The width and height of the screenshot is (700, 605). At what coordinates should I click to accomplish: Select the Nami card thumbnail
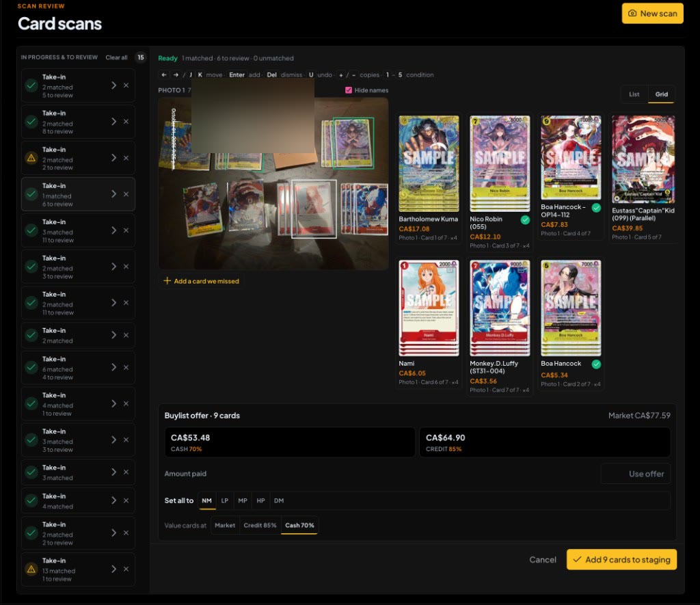click(429, 308)
